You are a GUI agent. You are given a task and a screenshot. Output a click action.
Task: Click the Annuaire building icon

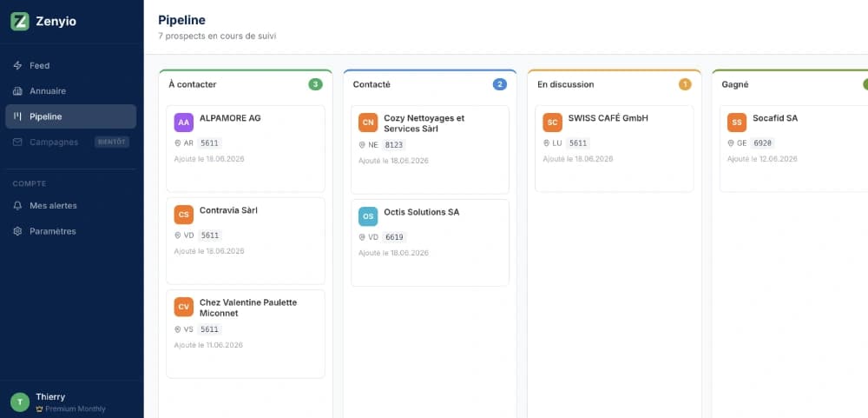point(17,91)
